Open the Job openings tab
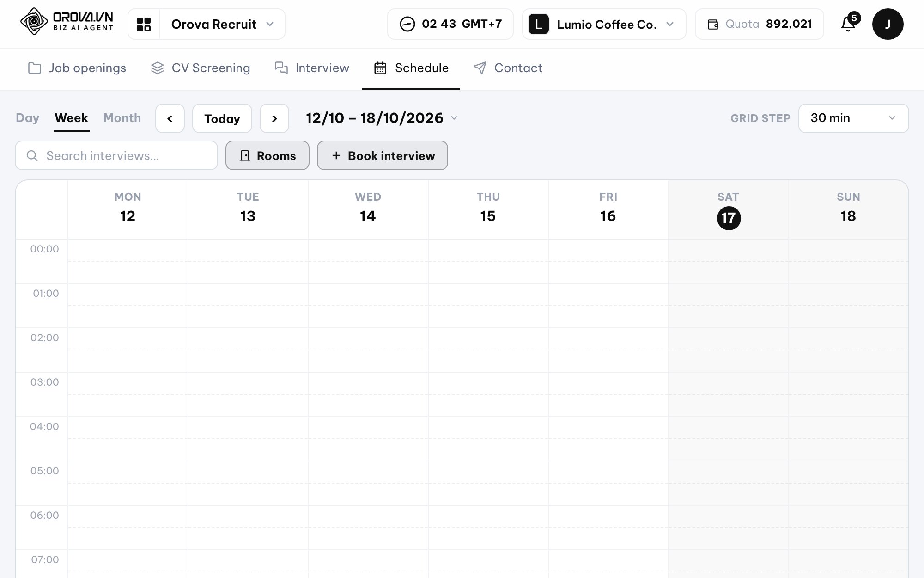This screenshot has height=578, width=924. pyautogui.click(x=77, y=68)
